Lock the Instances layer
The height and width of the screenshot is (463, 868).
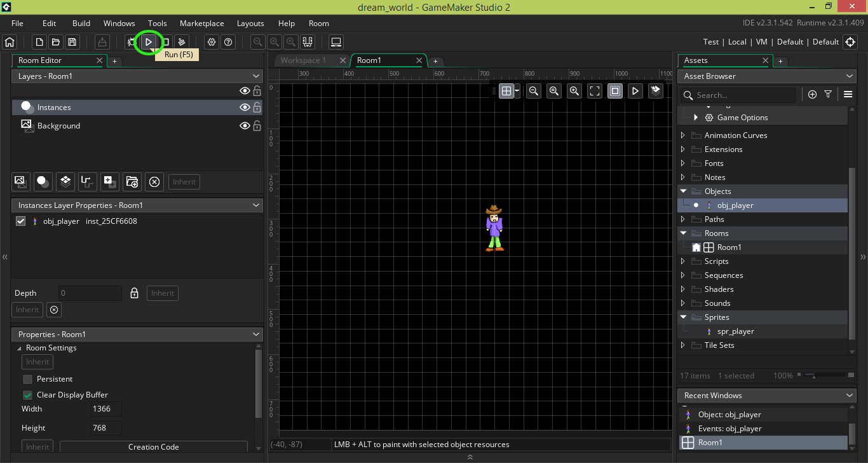pos(257,107)
